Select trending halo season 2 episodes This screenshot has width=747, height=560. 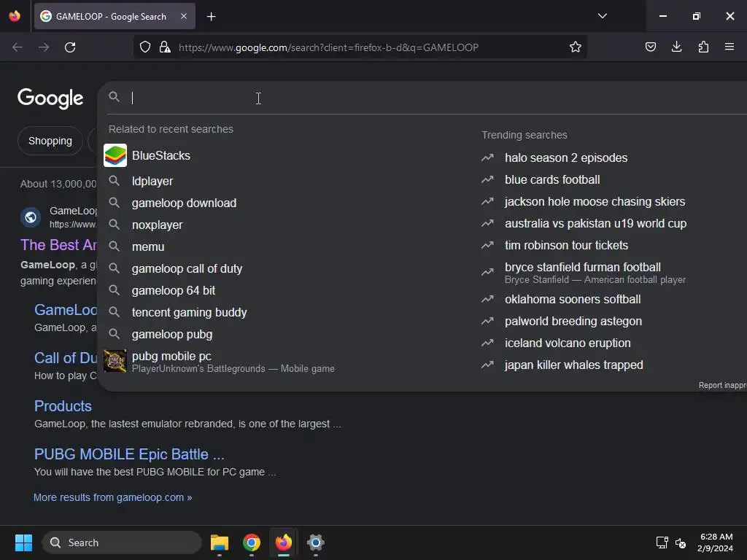click(566, 158)
